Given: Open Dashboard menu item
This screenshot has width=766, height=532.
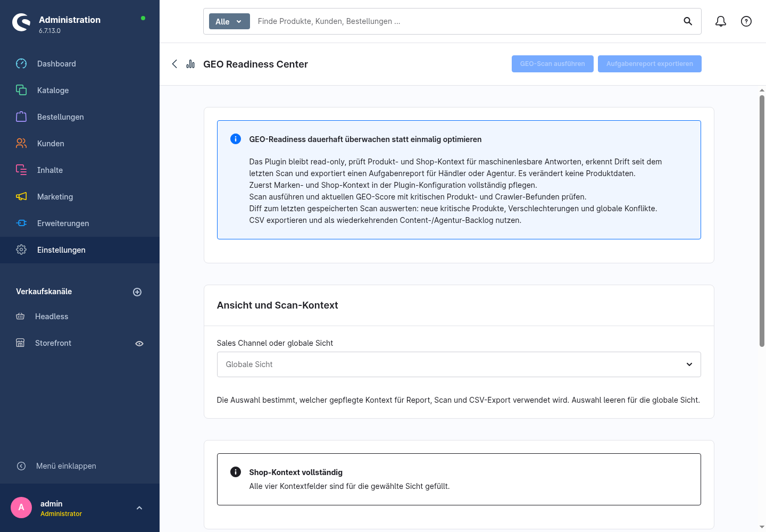Looking at the screenshot, I should tap(80, 64).
